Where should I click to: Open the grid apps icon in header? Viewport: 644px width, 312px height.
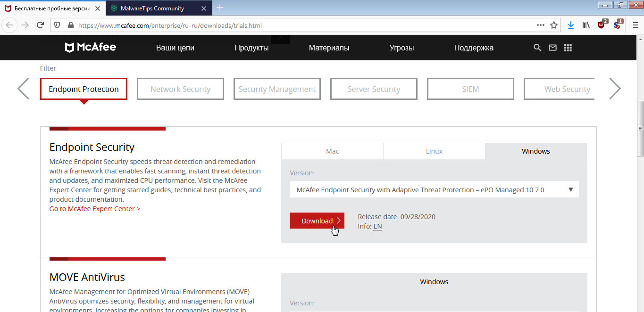(x=568, y=48)
